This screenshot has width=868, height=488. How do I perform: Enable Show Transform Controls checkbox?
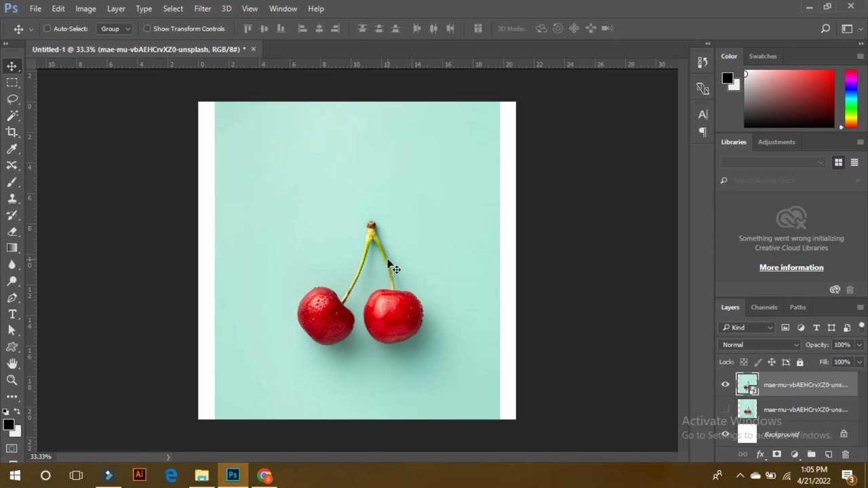pyautogui.click(x=147, y=28)
